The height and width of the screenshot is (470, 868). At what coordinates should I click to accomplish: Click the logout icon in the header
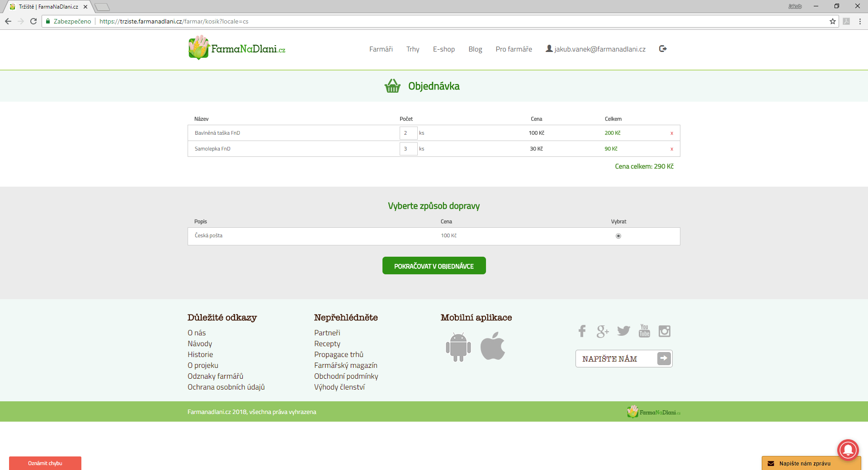[x=663, y=49]
